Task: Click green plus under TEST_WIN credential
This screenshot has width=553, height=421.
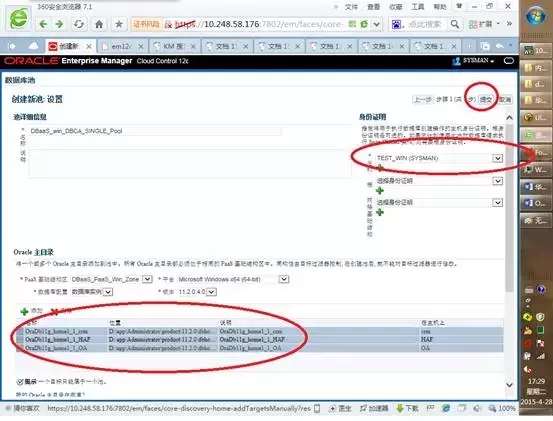Action: point(380,168)
